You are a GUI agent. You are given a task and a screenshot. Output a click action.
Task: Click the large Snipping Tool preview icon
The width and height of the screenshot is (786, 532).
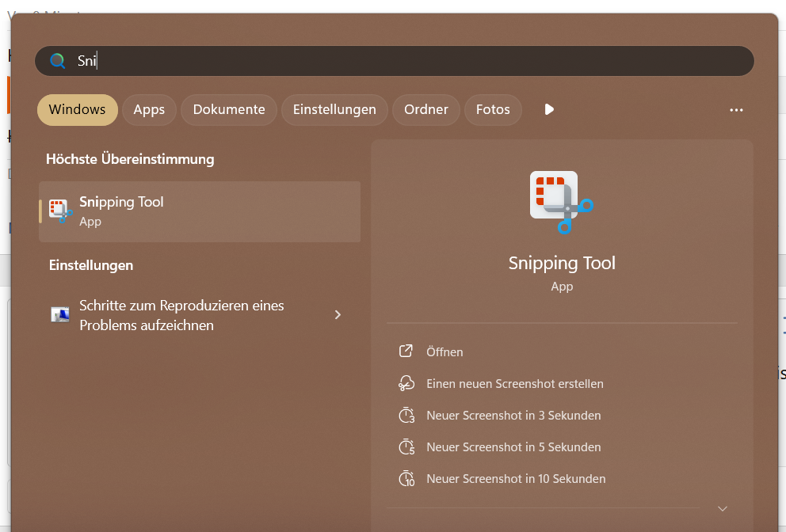coord(561,203)
